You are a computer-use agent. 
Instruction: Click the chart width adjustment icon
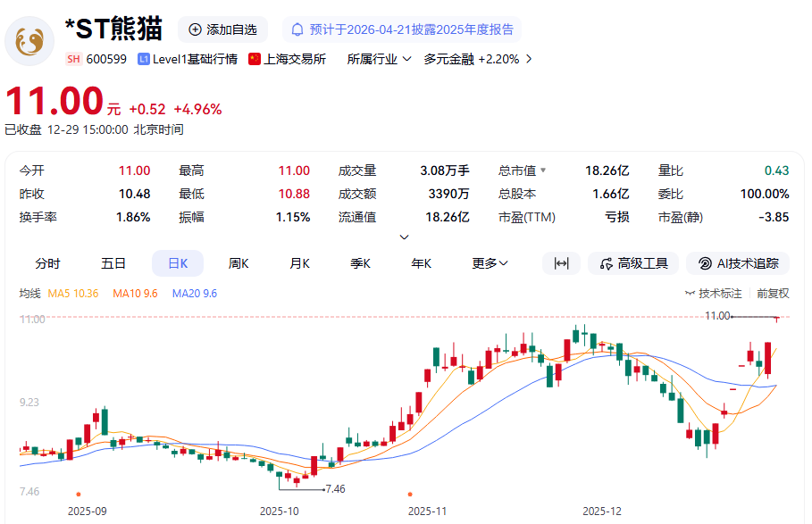(x=560, y=263)
